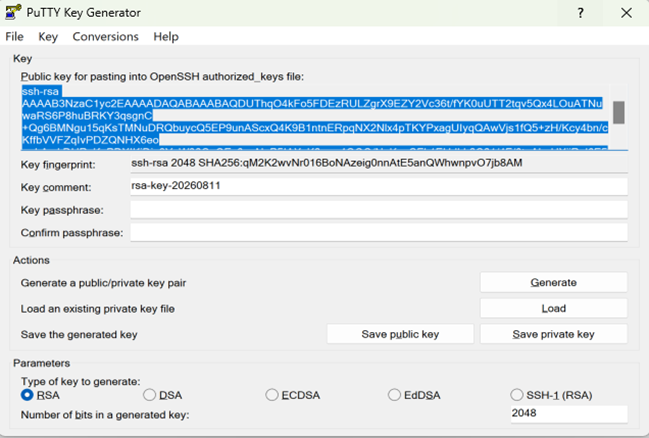This screenshot has width=649, height=438.
Task: Select the SSH-1 (RSA) key type
Action: (x=551, y=395)
